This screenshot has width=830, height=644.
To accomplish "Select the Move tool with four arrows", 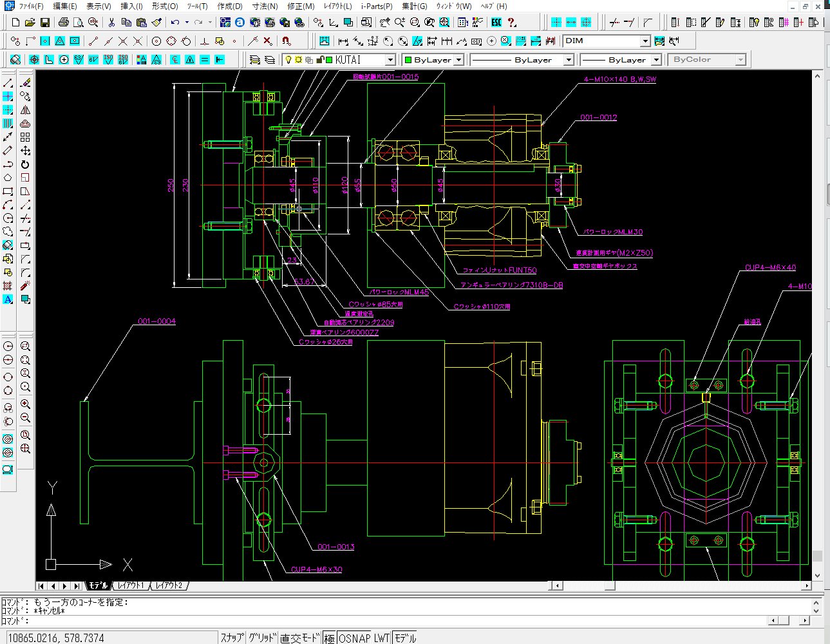I will point(25,151).
